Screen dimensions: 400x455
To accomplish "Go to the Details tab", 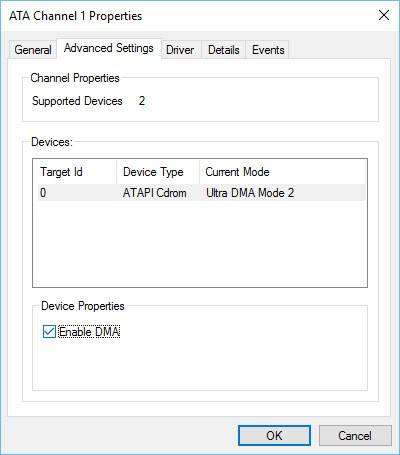I will coord(224,50).
